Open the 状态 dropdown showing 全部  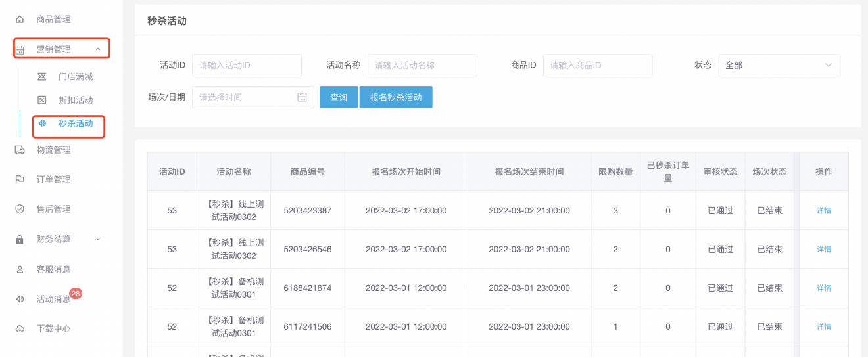pos(779,66)
